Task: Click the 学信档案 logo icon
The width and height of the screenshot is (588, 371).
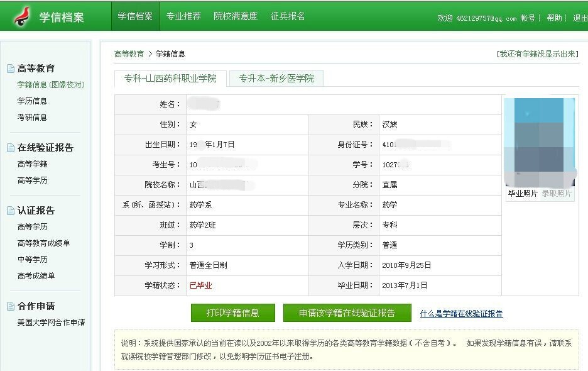Action: 21,17
